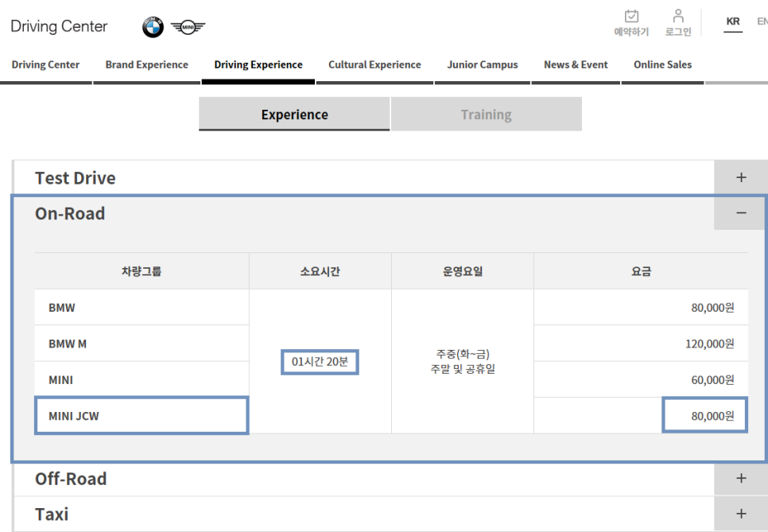Open the Cultural Experience menu
Screen dimensions: 768x532
point(374,64)
